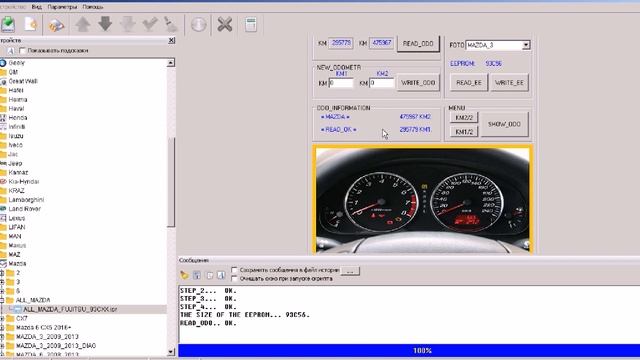
Task: Click the KM1/2 menu button
Action: [x=464, y=132]
